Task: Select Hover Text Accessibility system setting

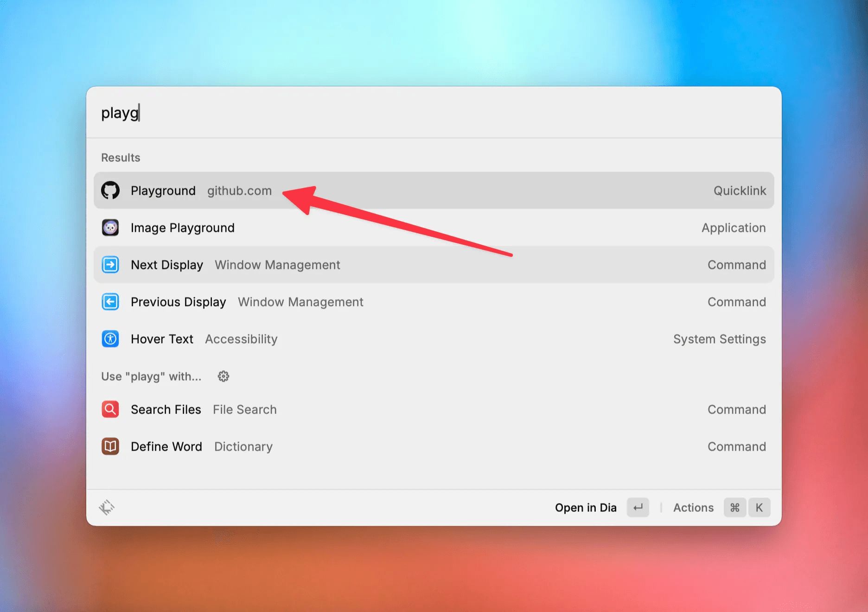Action: 434,339
